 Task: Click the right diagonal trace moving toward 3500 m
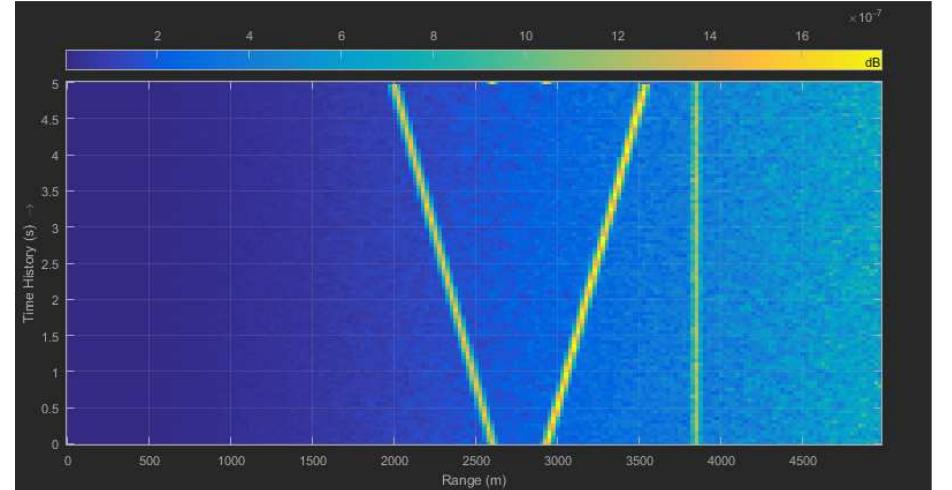tap(593, 262)
